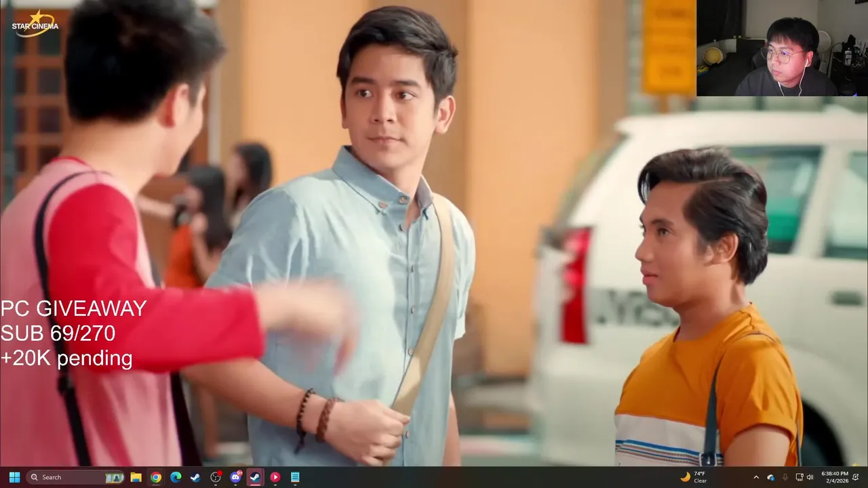Open the OneDrive cloud tray icon
Screen dimensions: 868x488
[770, 477]
